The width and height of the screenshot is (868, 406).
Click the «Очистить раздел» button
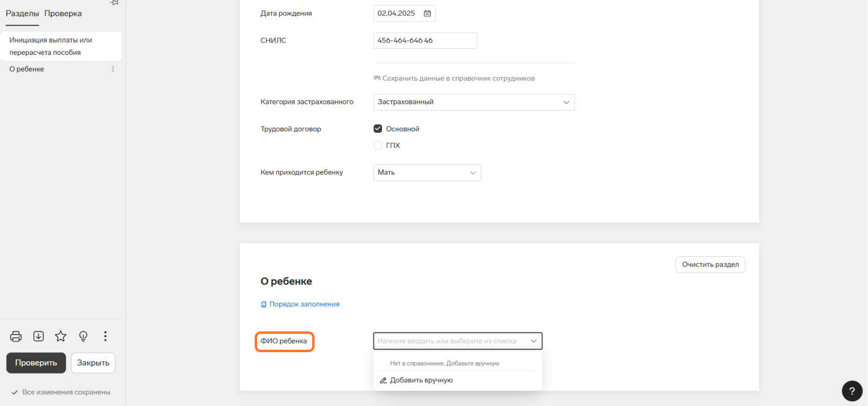pos(710,265)
